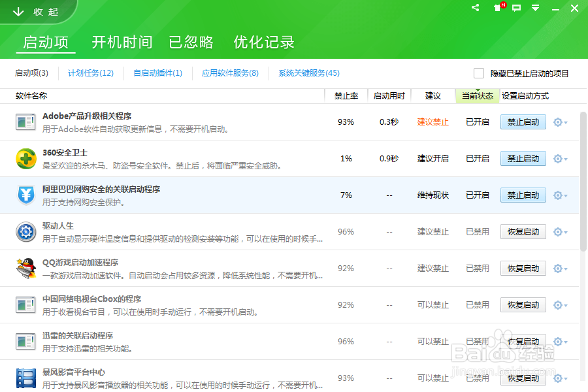The width and height of the screenshot is (588, 392).
Task: Open settings gear for Cbox row
Action: (x=561, y=305)
